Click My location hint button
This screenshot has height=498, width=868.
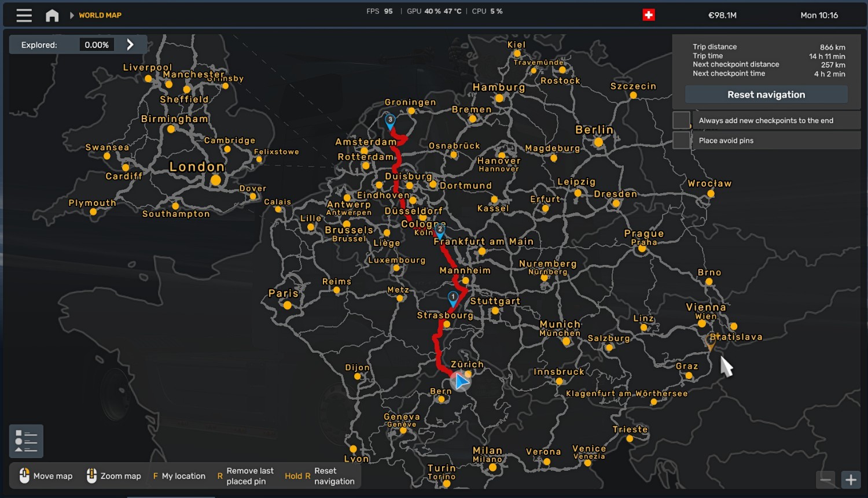click(179, 476)
